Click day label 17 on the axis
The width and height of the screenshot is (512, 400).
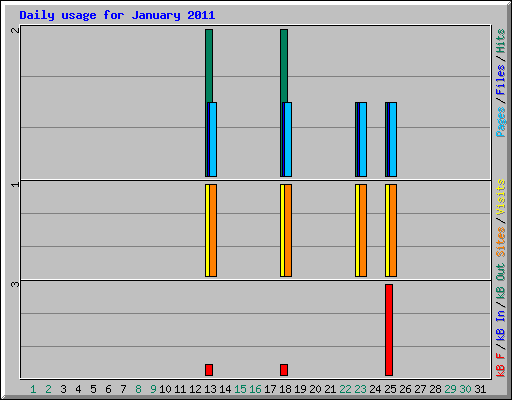270,389
